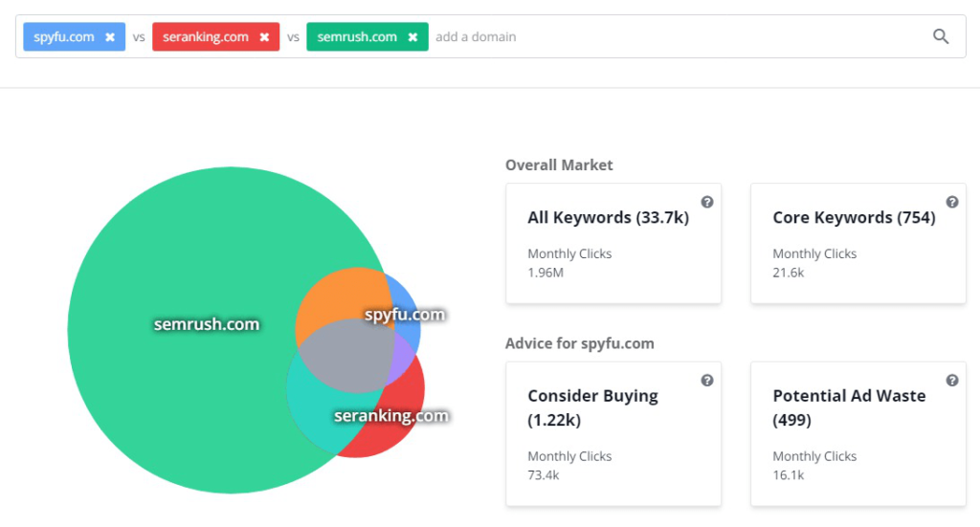Select the blue spyfu.com domain tag

point(64,37)
